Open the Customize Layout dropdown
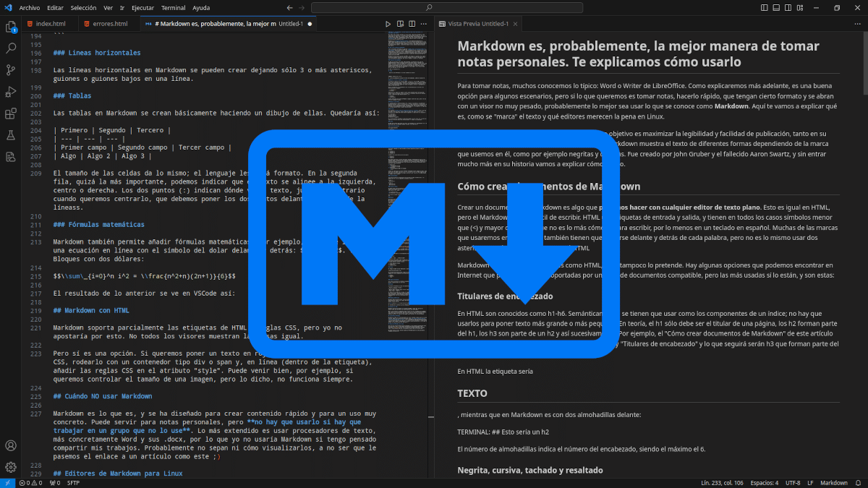The height and width of the screenshot is (488, 868). (x=799, y=7)
